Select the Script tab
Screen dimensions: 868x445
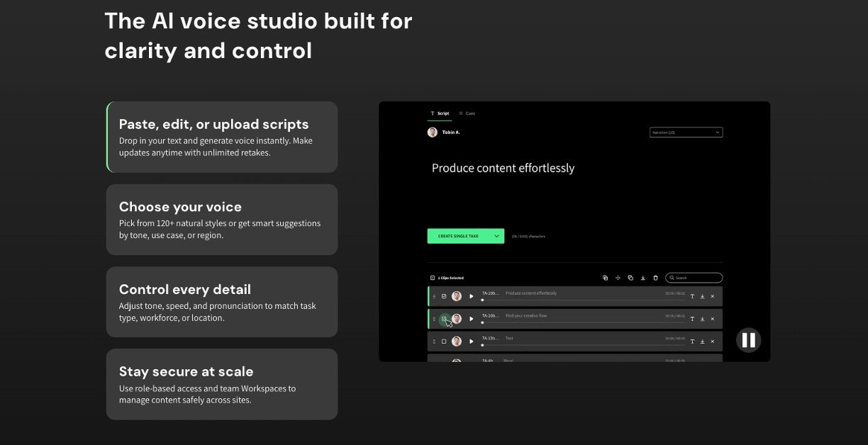(x=440, y=113)
